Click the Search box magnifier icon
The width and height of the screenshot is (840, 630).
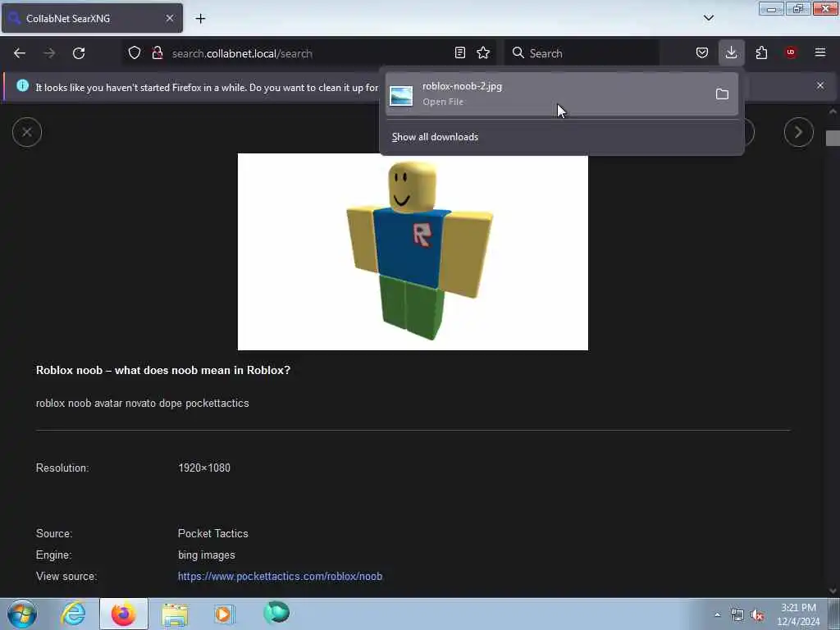pyautogui.click(x=518, y=52)
